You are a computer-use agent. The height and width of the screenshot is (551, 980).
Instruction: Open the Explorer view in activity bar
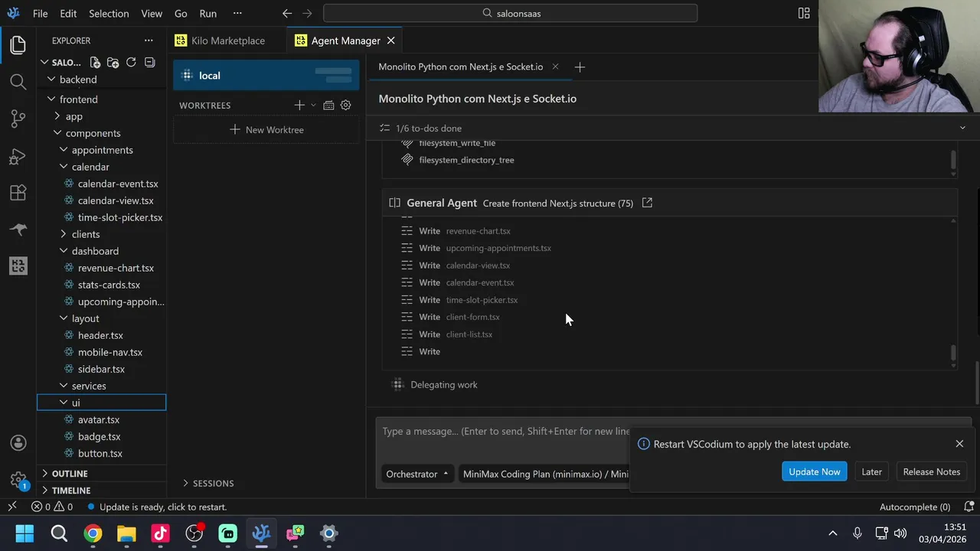(x=18, y=45)
